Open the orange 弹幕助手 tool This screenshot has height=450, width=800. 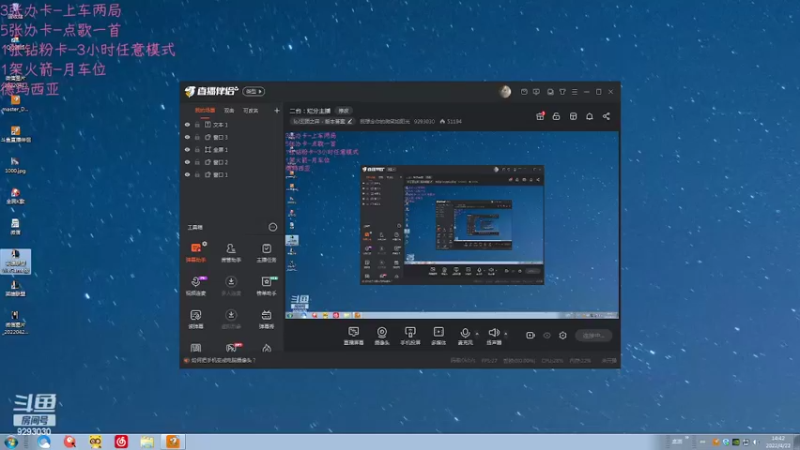196,253
